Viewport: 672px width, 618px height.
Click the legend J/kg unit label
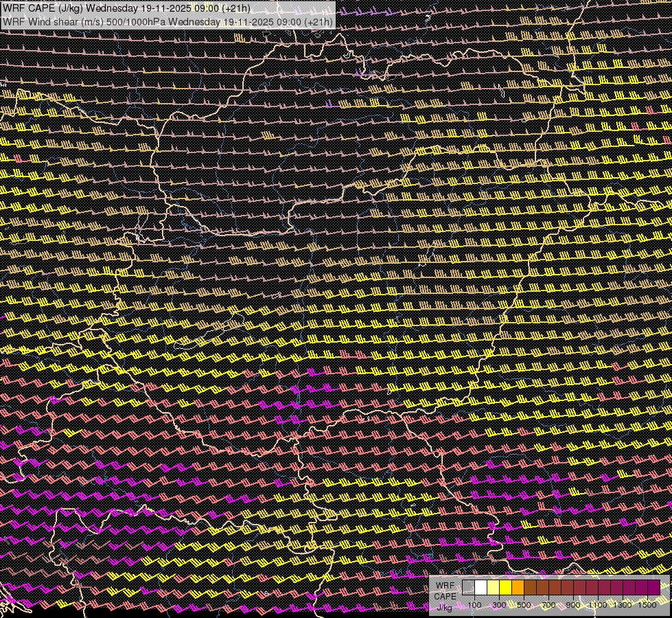point(444,608)
